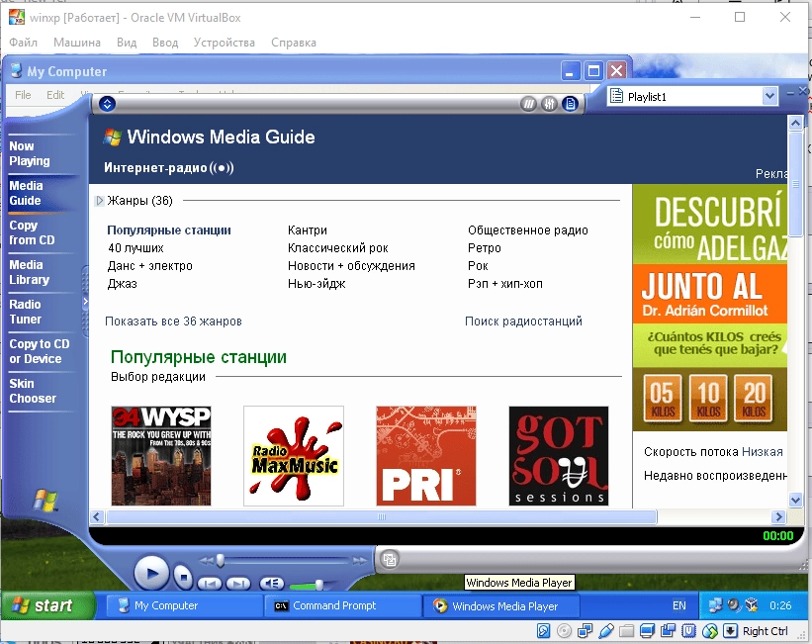Click the 05 KILOS ad button

663,398
